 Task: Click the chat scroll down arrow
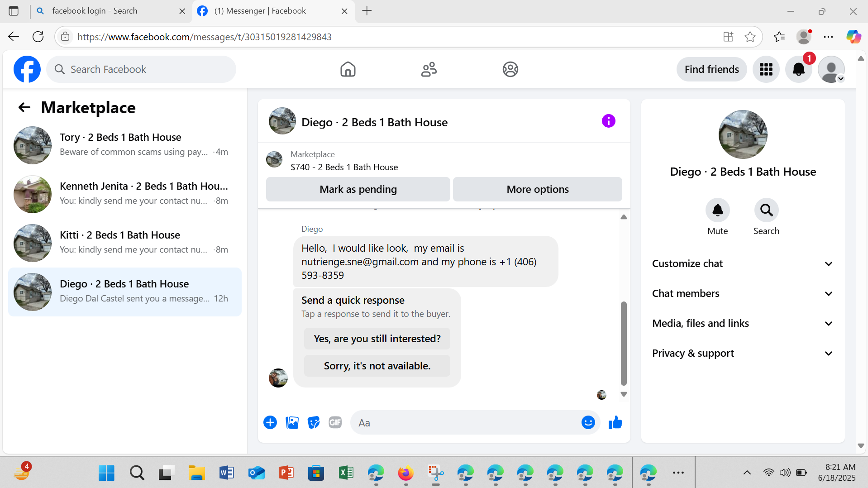(624, 394)
